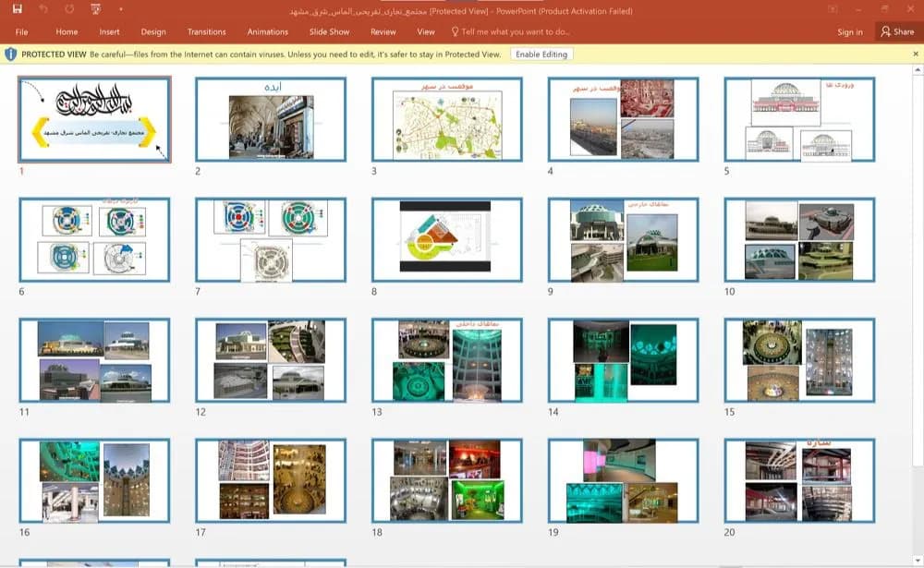Click the Share person icon
Image resolution: width=924 pixels, height=568 pixels.
(x=885, y=31)
